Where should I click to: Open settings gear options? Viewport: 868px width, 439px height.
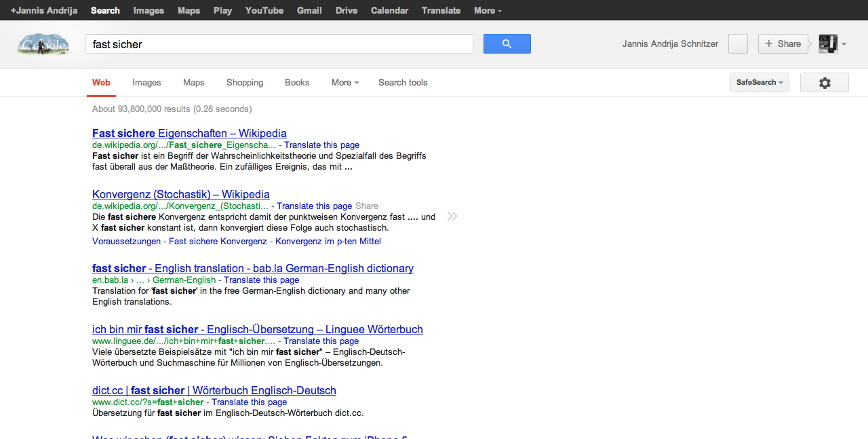coord(825,83)
